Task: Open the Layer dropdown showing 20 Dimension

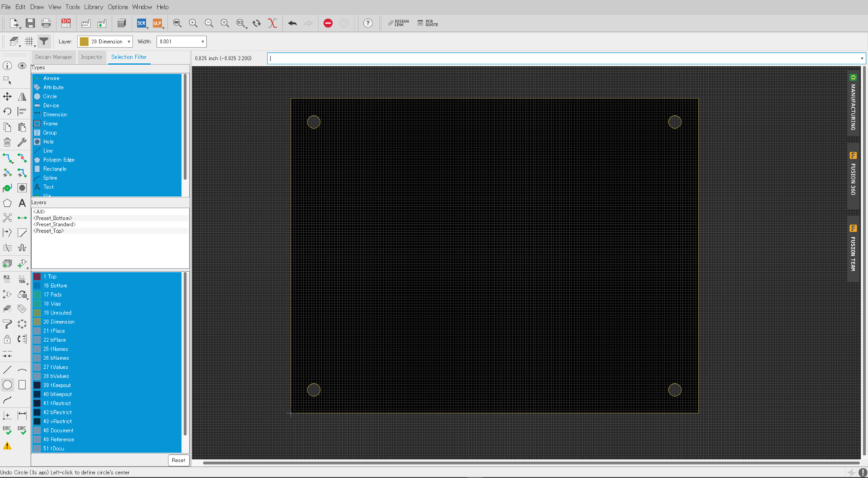Action: pos(105,42)
